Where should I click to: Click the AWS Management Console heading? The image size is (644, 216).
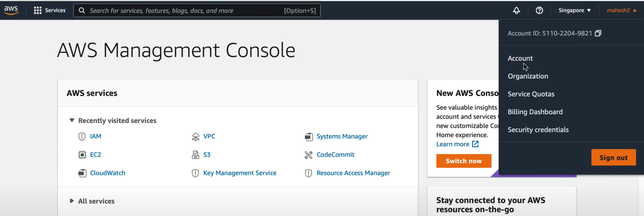(x=176, y=50)
